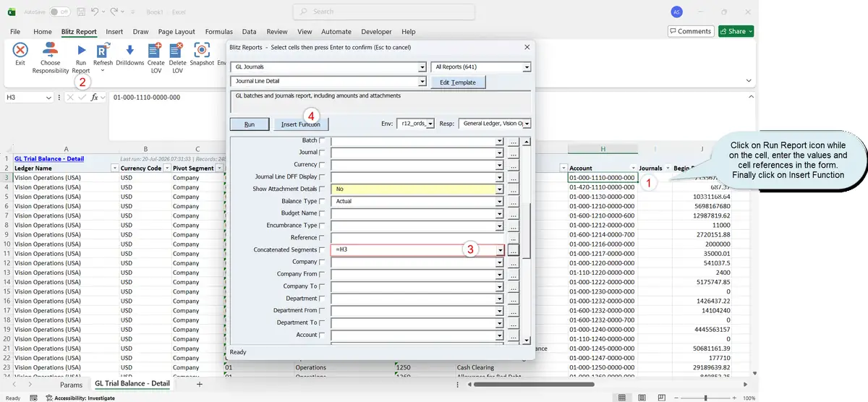Check the Currency parameter checkbox
The height and width of the screenshot is (402, 868).
click(x=323, y=165)
